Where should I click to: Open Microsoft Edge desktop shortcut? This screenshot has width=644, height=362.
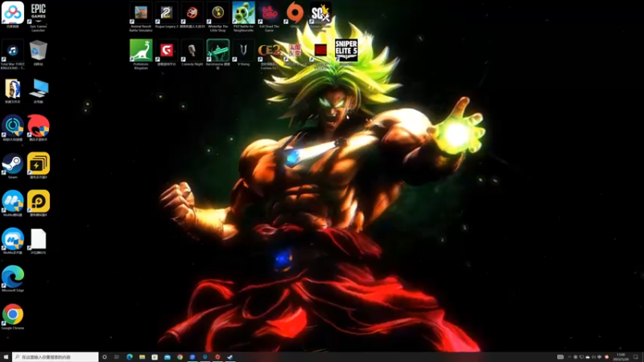(x=13, y=278)
